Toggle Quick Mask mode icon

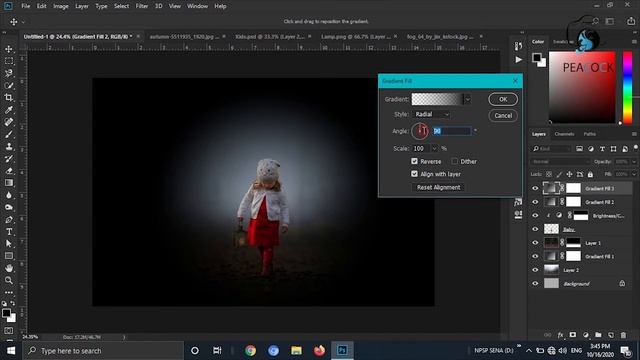pos(9,331)
